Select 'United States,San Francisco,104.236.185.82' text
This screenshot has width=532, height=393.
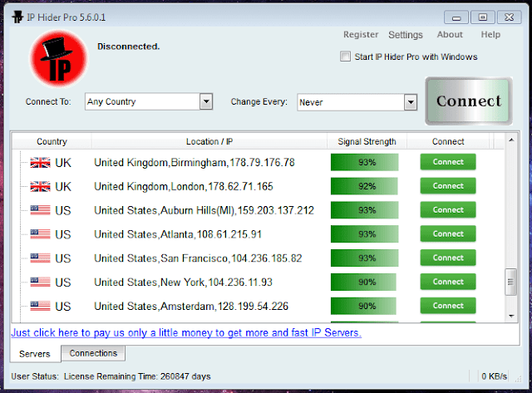tap(198, 258)
